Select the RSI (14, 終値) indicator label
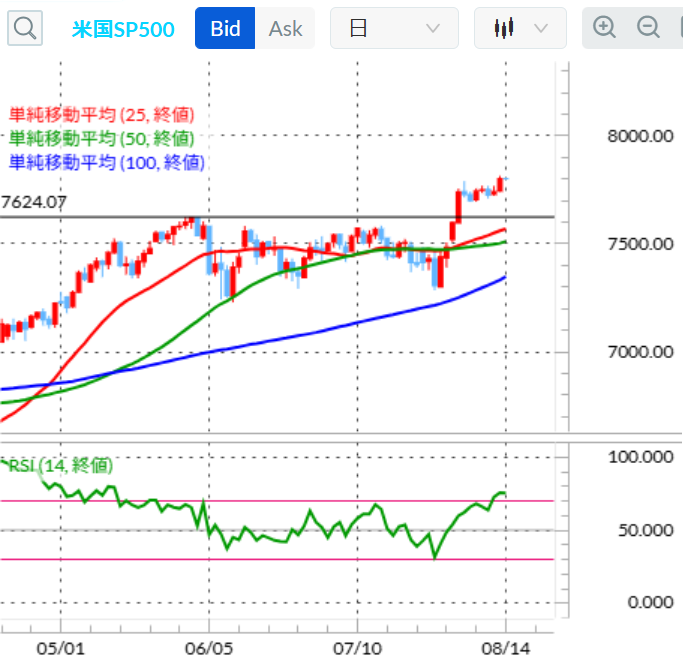 tap(61, 466)
